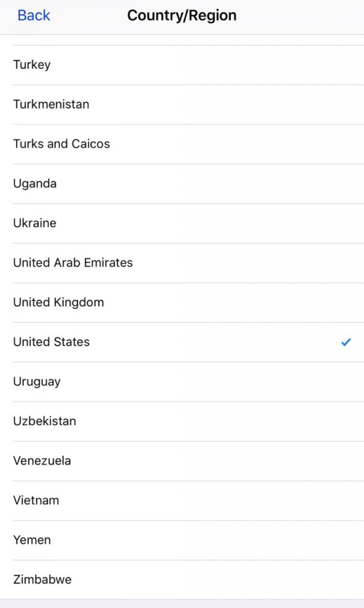Pick Uganda in the list
This screenshot has width=364, height=608.
click(x=182, y=183)
